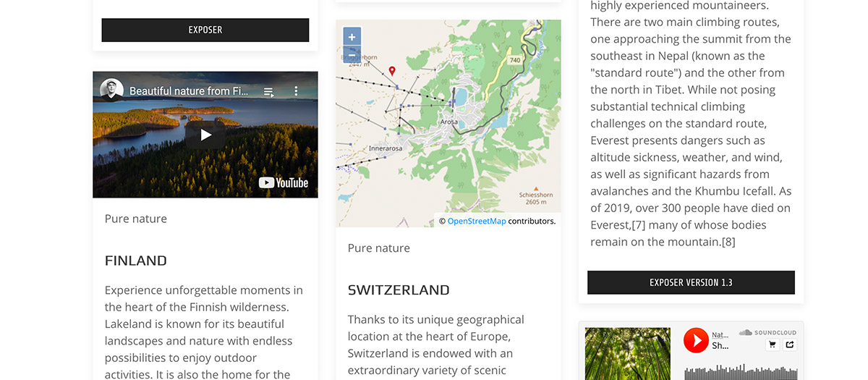
Task: Click the red map marker pin
Action: click(392, 71)
